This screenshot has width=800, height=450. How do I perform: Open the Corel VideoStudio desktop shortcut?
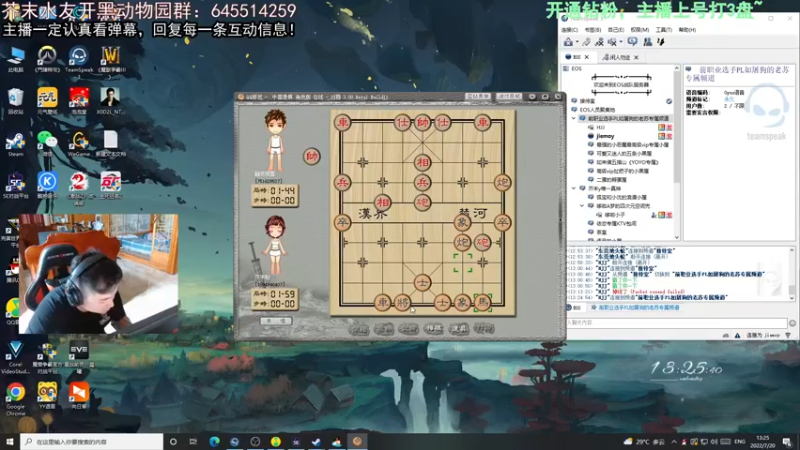15,357
